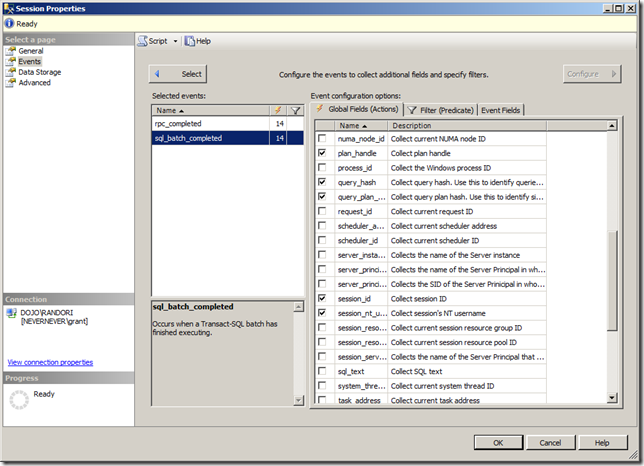Check the scheduler_id checkbox
644x466 pixels.
[x=322, y=240]
